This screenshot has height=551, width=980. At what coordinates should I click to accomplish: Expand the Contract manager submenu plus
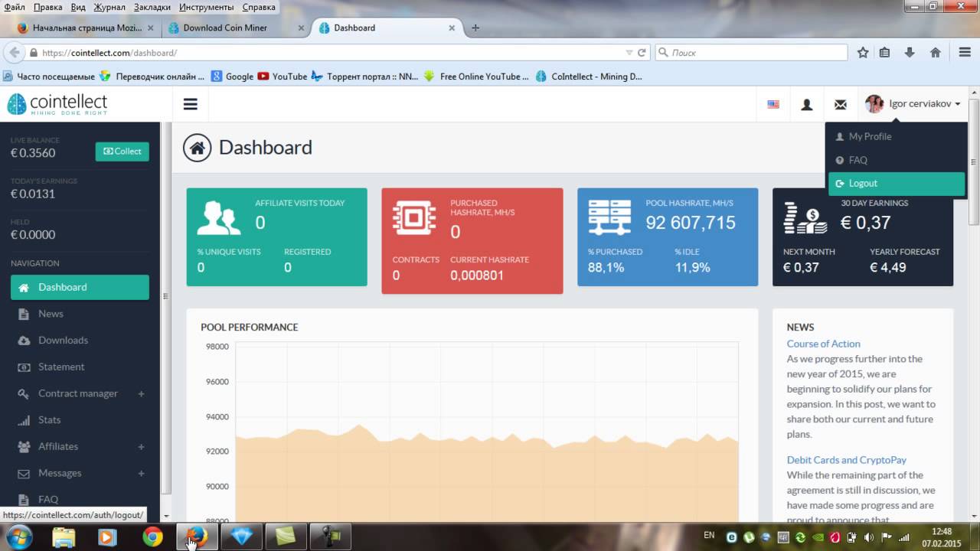pyautogui.click(x=141, y=393)
